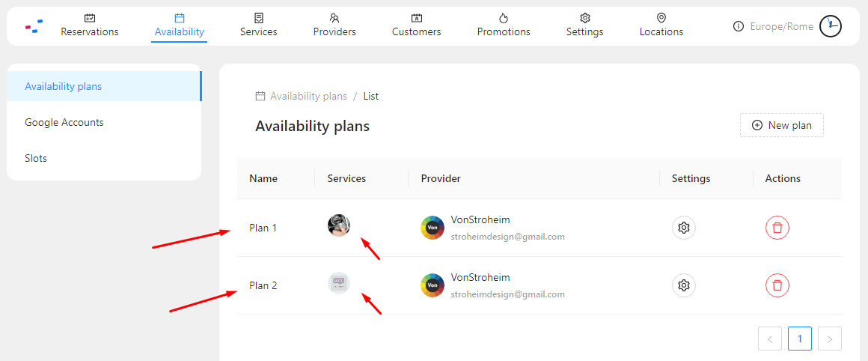The height and width of the screenshot is (361, 868).
Task: Click the List breadcrumb item
Action: tap(371, 97)
